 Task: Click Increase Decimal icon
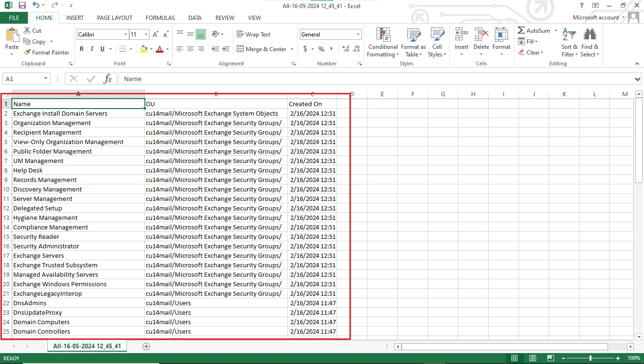tap(345, 49)
